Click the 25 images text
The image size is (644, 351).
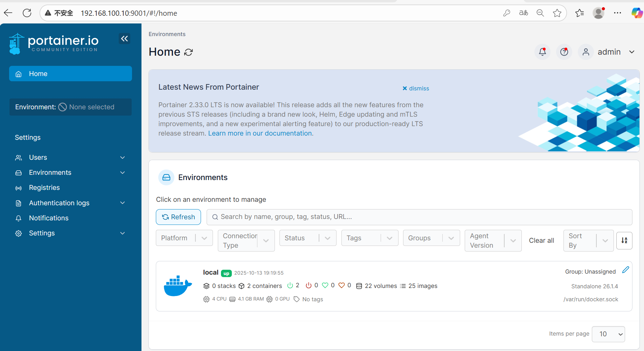pyautogui.click(x=423, y=286)
